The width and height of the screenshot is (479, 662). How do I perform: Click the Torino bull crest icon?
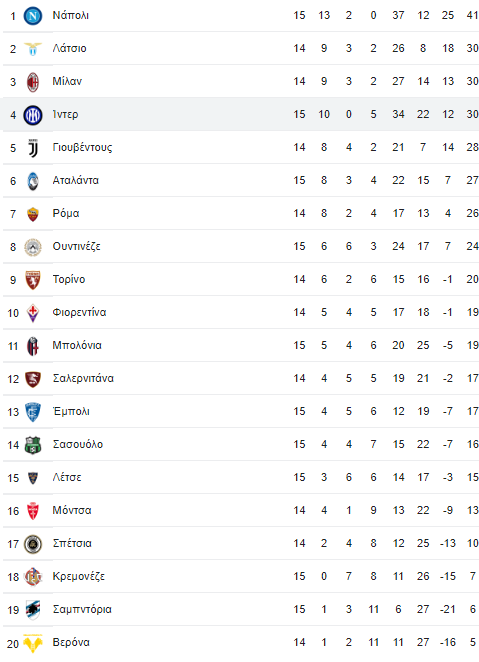pyautogui.click(x=33, y=280)
